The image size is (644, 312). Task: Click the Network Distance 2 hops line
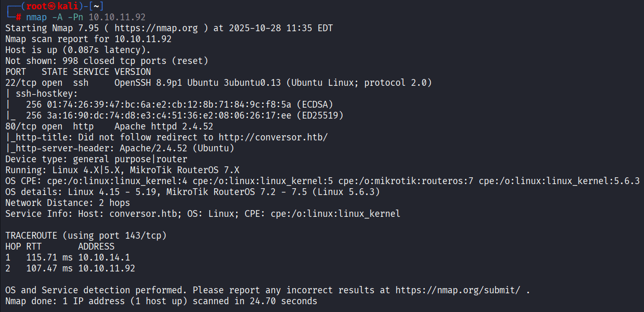tap(68, 203)
